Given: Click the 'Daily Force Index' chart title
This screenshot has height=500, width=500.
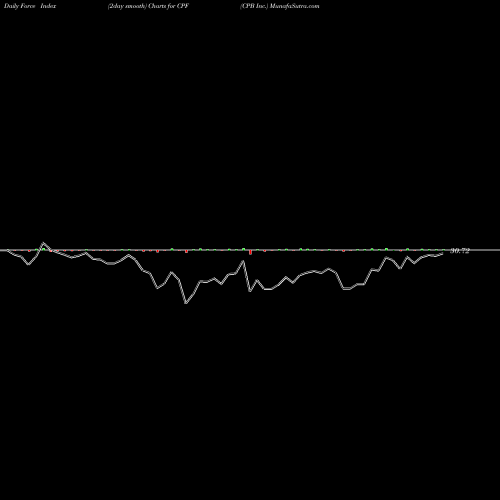Looking at the screenshot, I should [30, 6].
